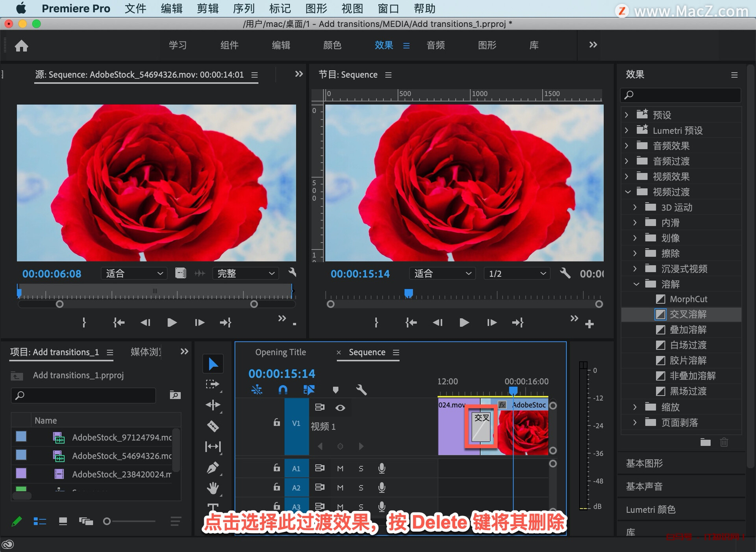This screenshot has width=756, height=552.
Task: Mute audio track A1
Action: point(340,468)
